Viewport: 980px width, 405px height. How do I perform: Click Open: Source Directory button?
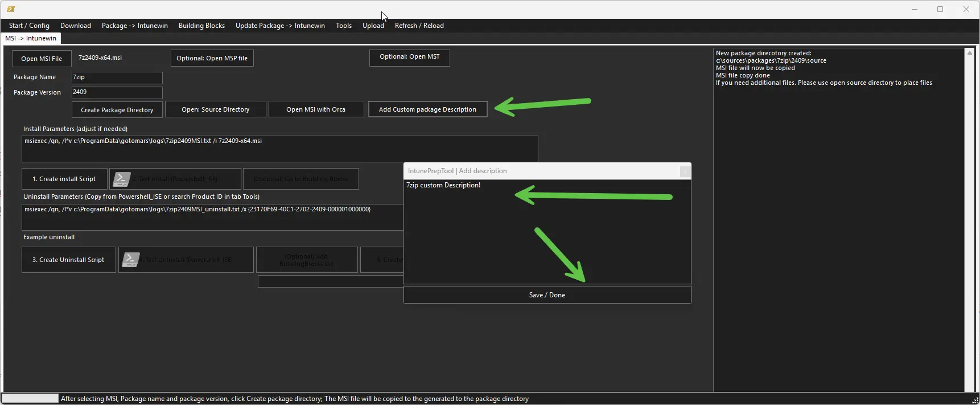[x=216, y=109]
